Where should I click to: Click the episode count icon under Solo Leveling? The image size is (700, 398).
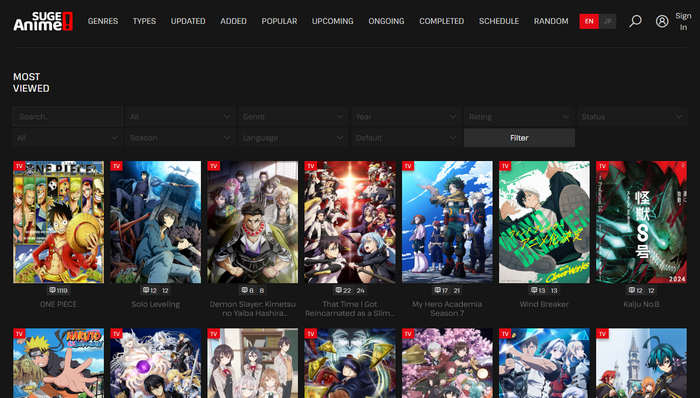146,290
